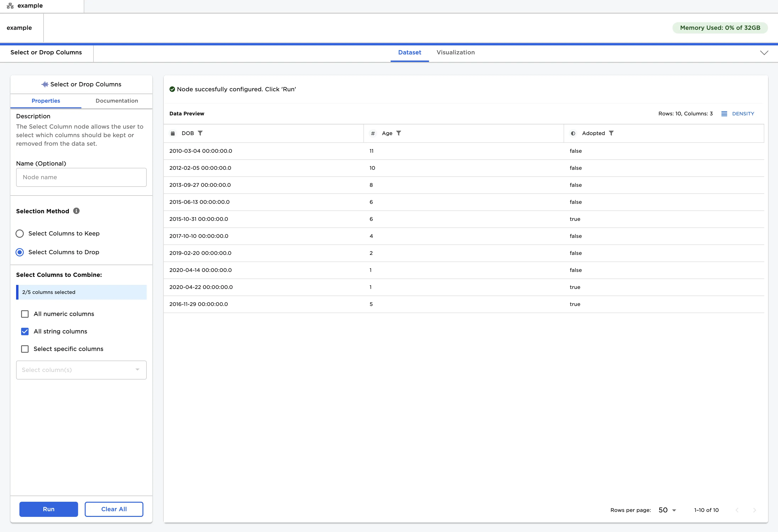Collapse the panel using the top-right chevron
Viewport: 778px width, 532px height.
(764, 52)
